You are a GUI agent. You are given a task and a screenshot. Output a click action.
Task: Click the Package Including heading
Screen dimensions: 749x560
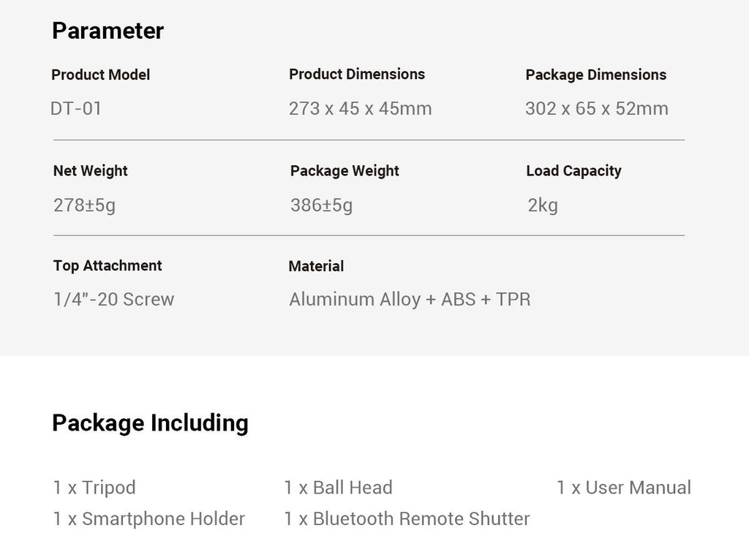point(150,423)
